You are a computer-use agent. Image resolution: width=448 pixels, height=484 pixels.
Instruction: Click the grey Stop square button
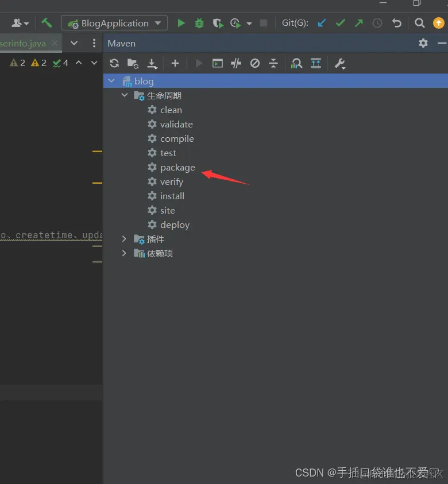click(x=264, y=23)
